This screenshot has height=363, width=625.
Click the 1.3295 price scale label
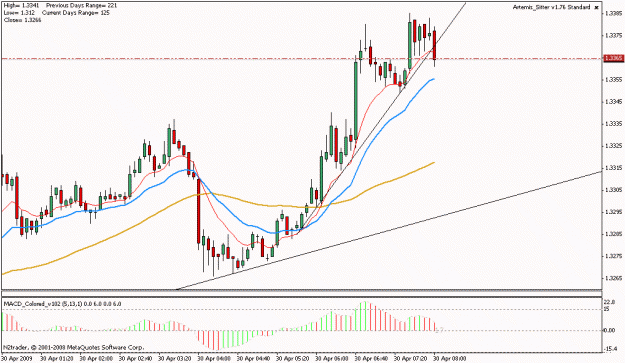coord(613,212)
